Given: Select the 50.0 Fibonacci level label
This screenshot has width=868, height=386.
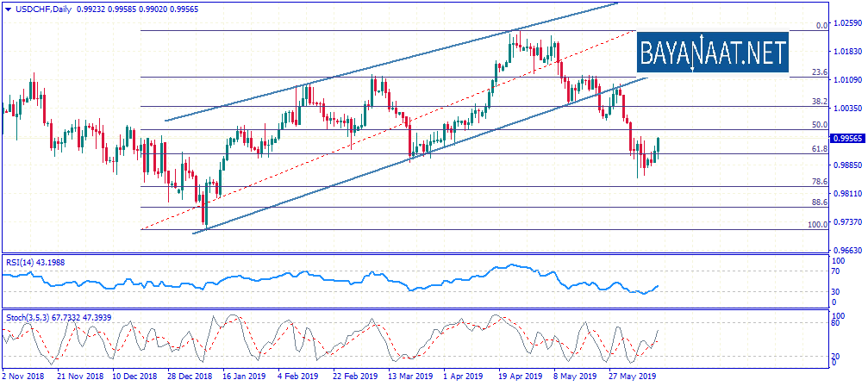Looking at the screenshot, I should pyautogui.click(x=820, y=125).
